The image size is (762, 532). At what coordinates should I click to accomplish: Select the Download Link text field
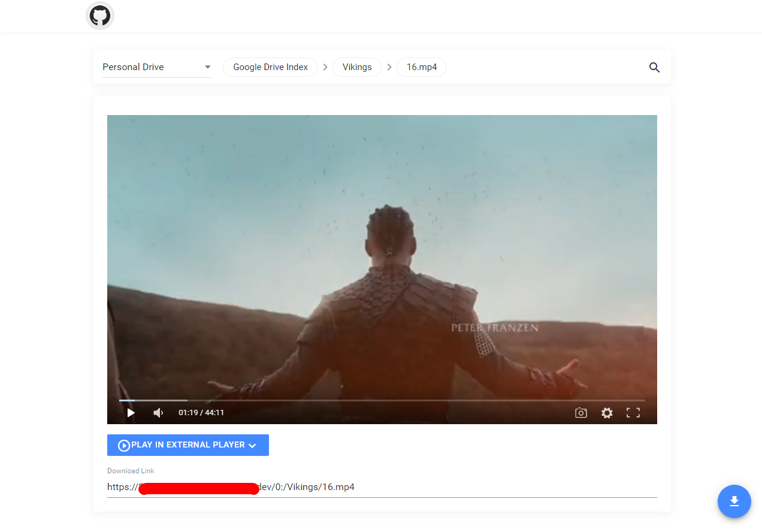click(x=382, y=487)
